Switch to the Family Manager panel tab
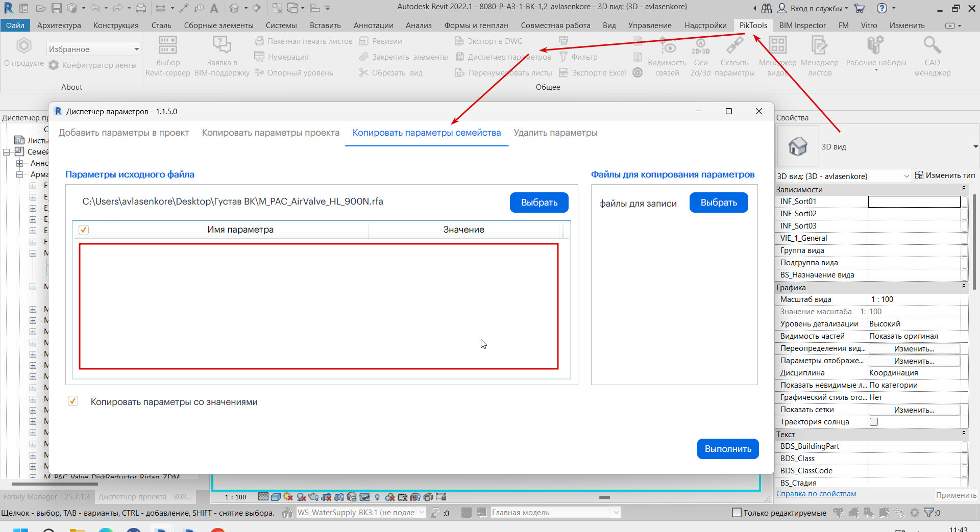980x532 pixels. (46, 497)
